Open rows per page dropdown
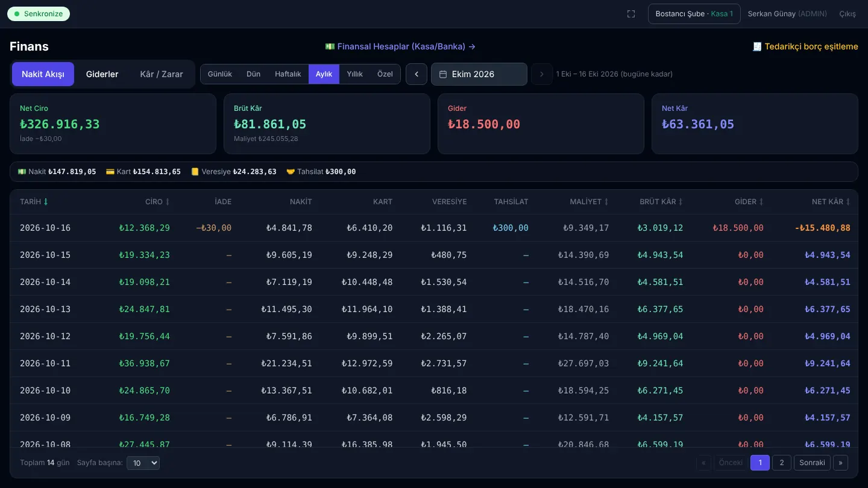Image resolution: width=868 pixels, height=488 pixels. pos(143,463)
